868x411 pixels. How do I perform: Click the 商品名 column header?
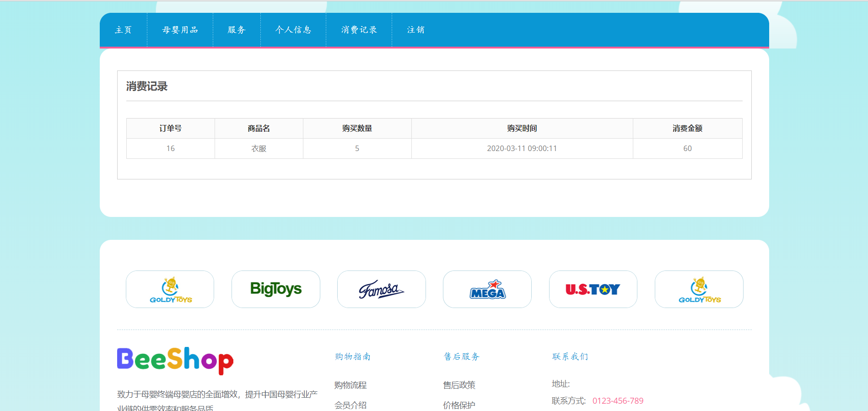tap(259, 129)
